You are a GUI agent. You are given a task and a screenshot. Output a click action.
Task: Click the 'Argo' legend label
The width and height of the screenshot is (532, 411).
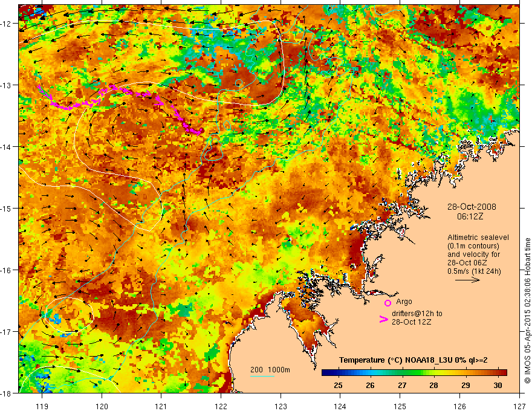pos(404,302)
